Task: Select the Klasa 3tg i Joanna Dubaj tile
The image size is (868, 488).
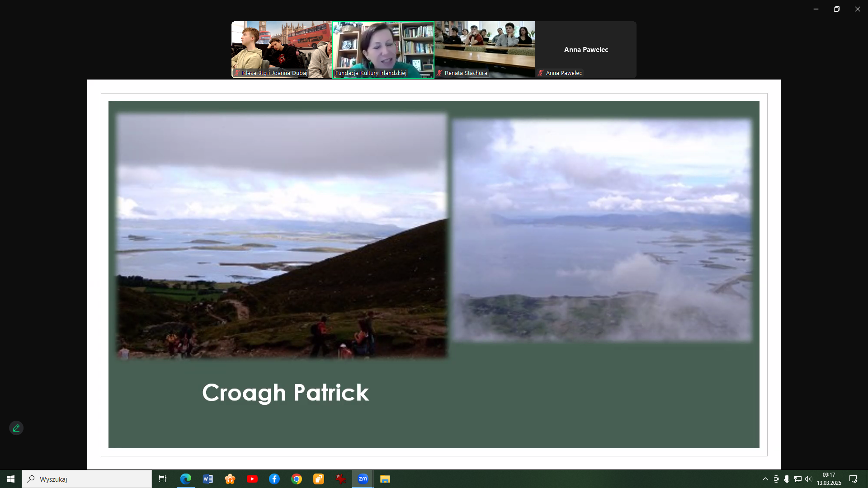Action: (282, 50)
